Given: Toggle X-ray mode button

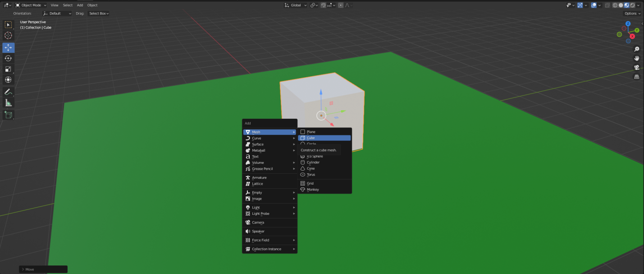Looking at the screenshot, I should [607, 5].
